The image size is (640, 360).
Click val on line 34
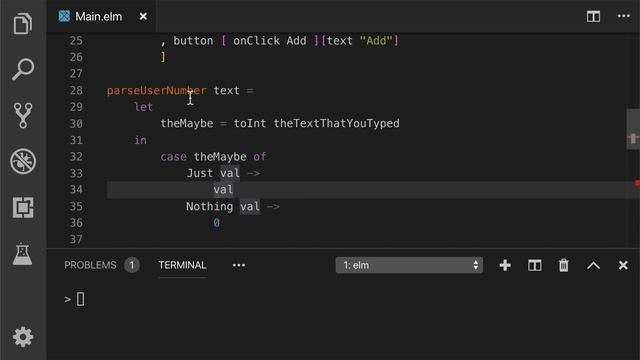[223, 190]
